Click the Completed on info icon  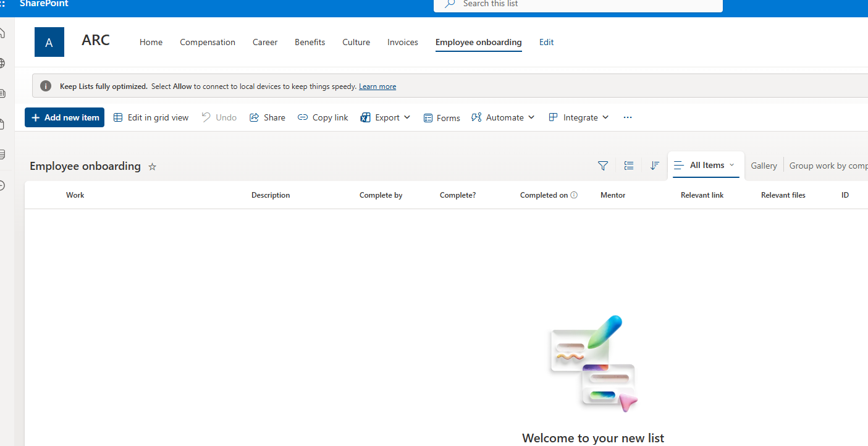coord(574,195)
